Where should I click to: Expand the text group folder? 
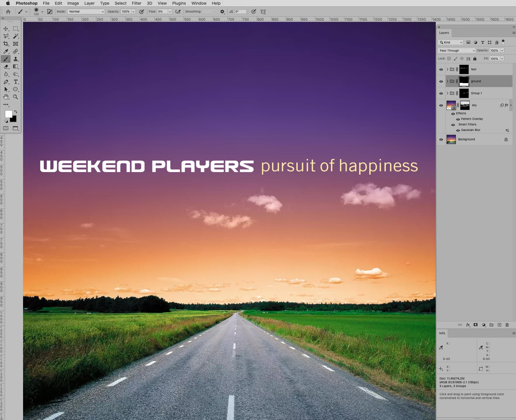[447, 69]
